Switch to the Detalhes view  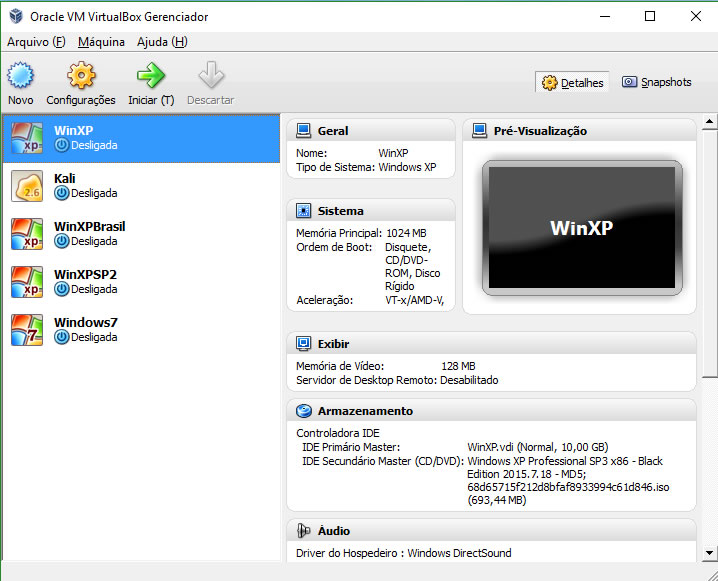(572, 82)
